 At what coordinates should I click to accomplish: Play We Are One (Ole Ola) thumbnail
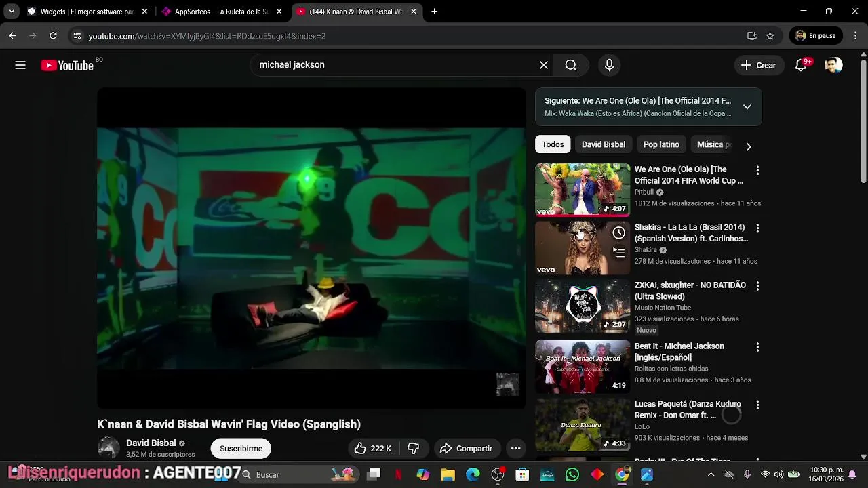tap(583, 190)
